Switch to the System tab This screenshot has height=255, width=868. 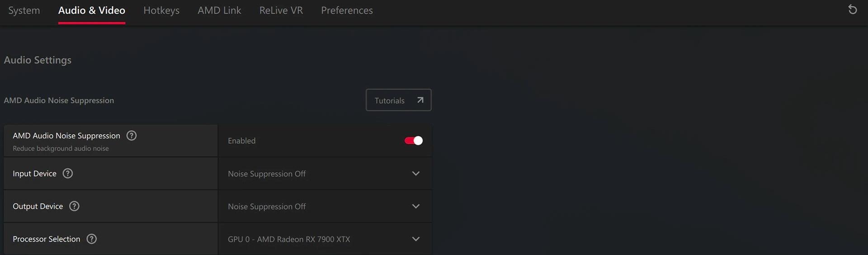point(24,10)
